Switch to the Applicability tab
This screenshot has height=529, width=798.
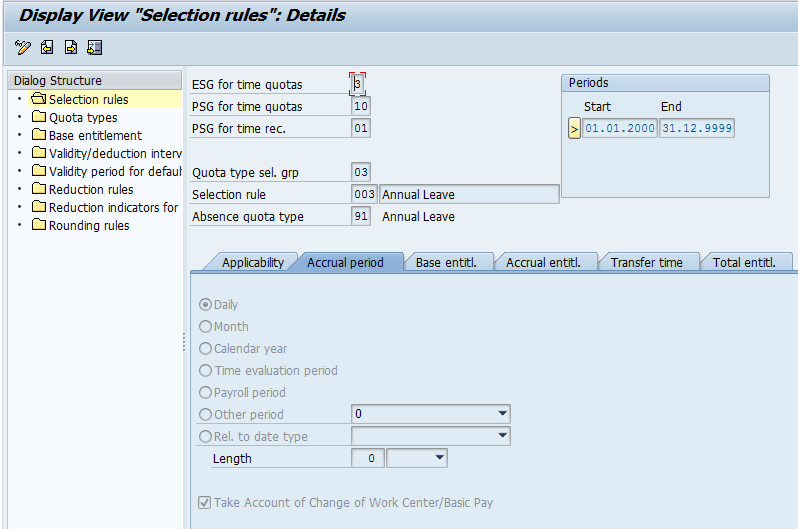point(252,262)
